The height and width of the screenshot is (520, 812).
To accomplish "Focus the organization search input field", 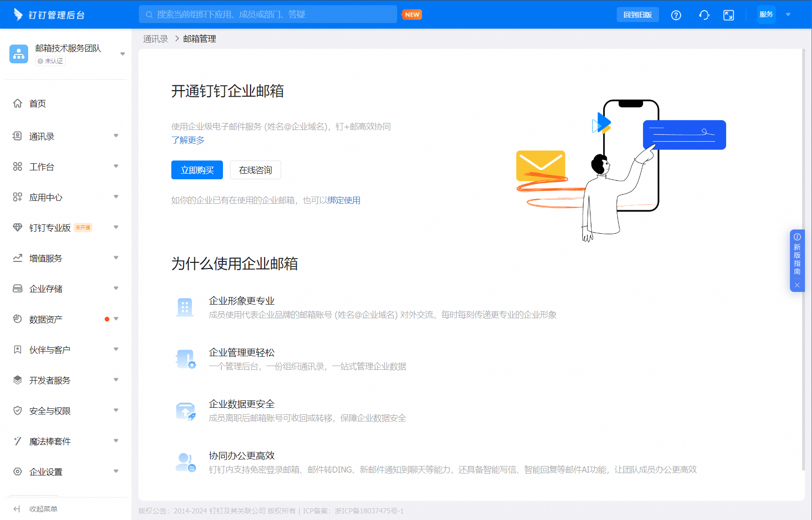I will tap(268, 15).
